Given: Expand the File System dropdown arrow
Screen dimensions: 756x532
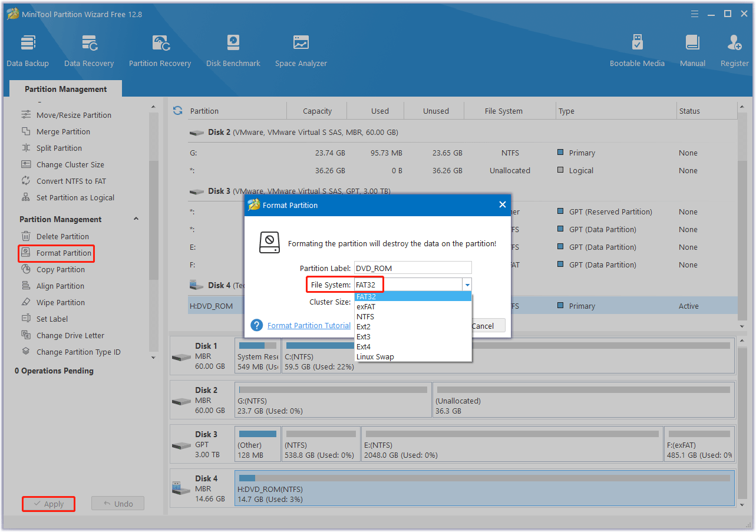Looking at the screenshot, I should [x=467, y=285].
